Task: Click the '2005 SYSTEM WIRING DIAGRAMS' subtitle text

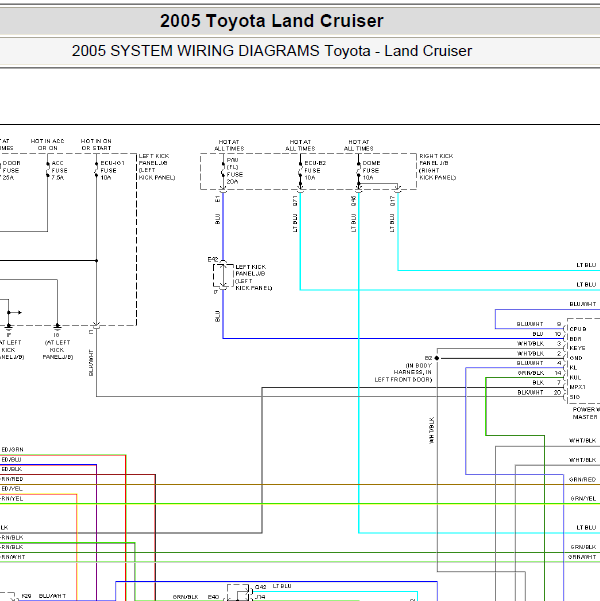Action: (x=196, y=51)
